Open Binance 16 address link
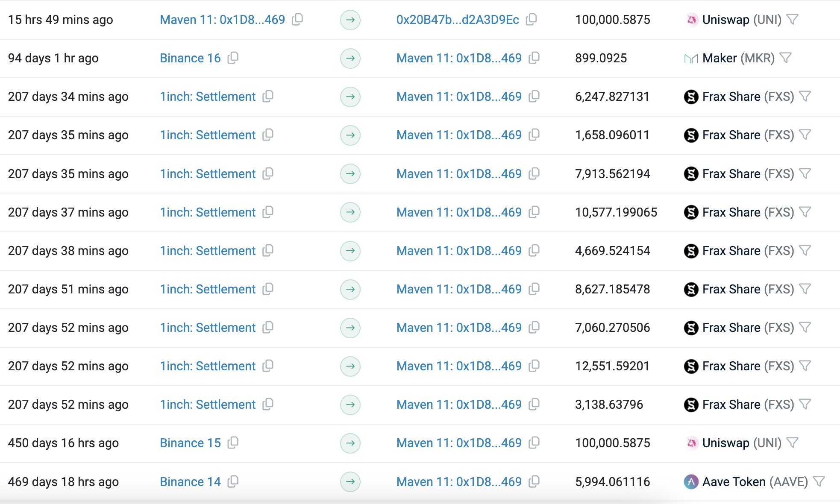Image resolution: width=840 pixels, height=504 pixels. coord(190,58)
